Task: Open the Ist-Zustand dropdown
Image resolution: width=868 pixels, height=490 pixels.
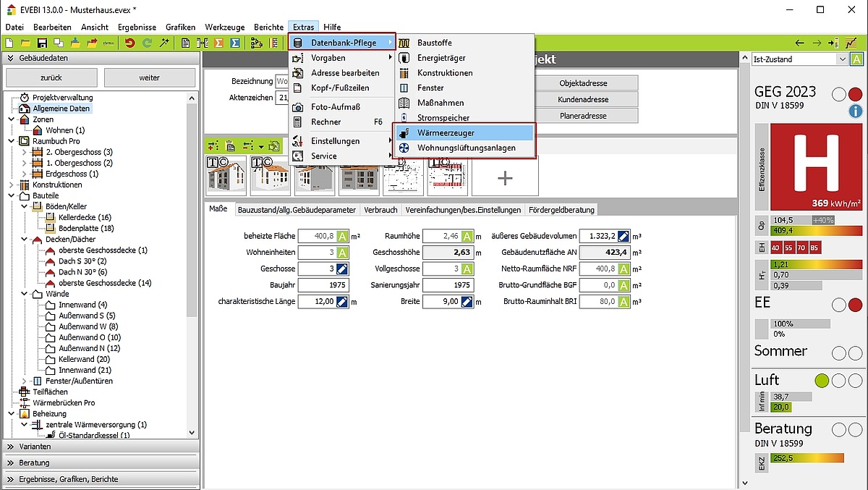Action: point(842,59)
